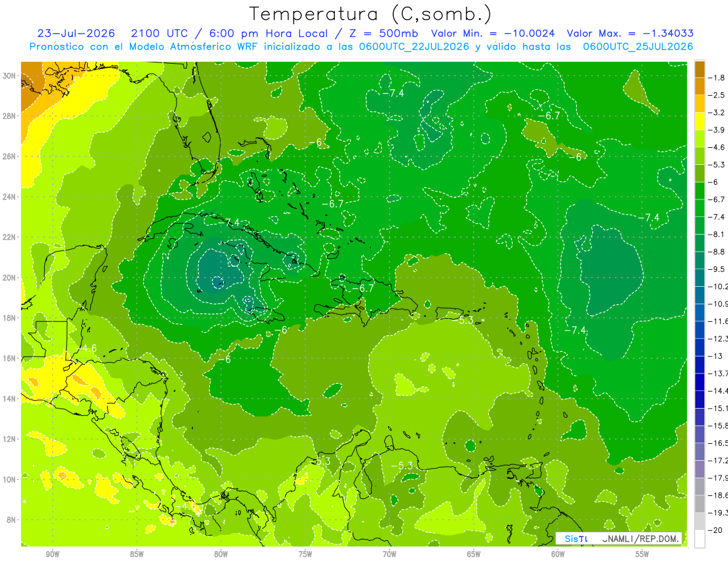Click the '85W' longitude axis label

click(x=136, y=554)
